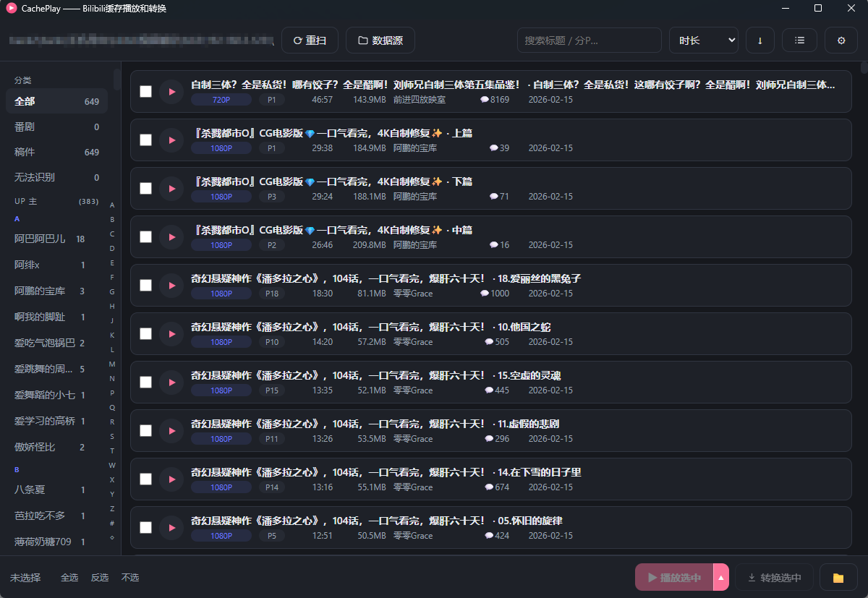Select 稿件 category
Image resolution: width=868 pixels, height=598 pixels.
pos(56,152)
